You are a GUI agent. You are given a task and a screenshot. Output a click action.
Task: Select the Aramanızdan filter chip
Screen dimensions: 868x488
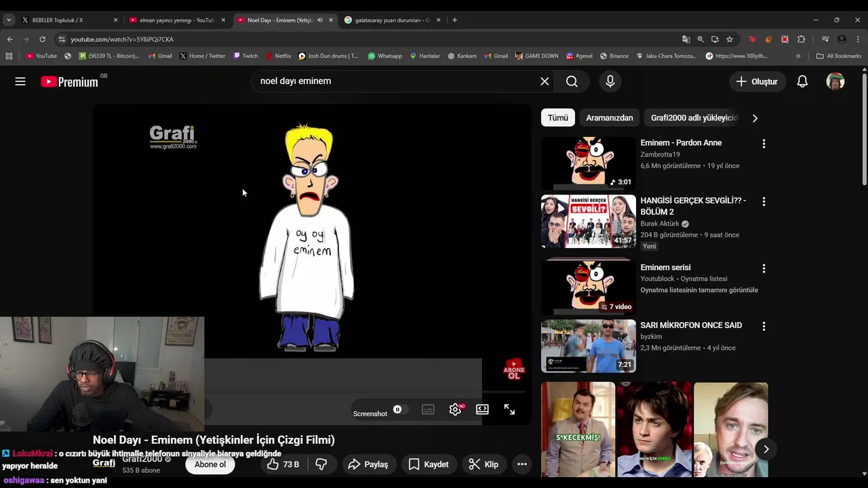coord(609,118)
